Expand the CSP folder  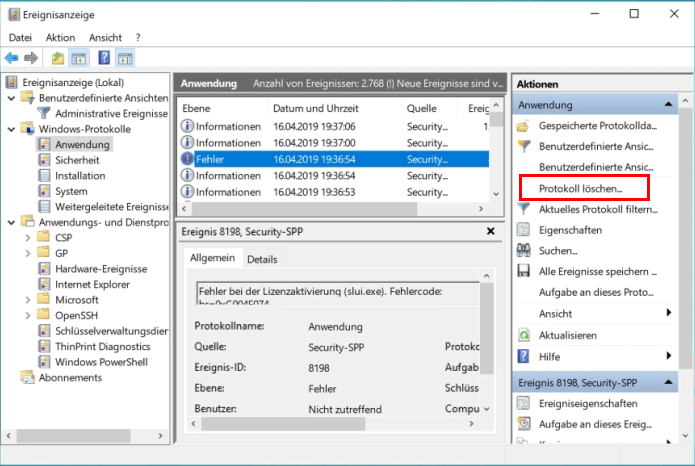click(27, 238)
